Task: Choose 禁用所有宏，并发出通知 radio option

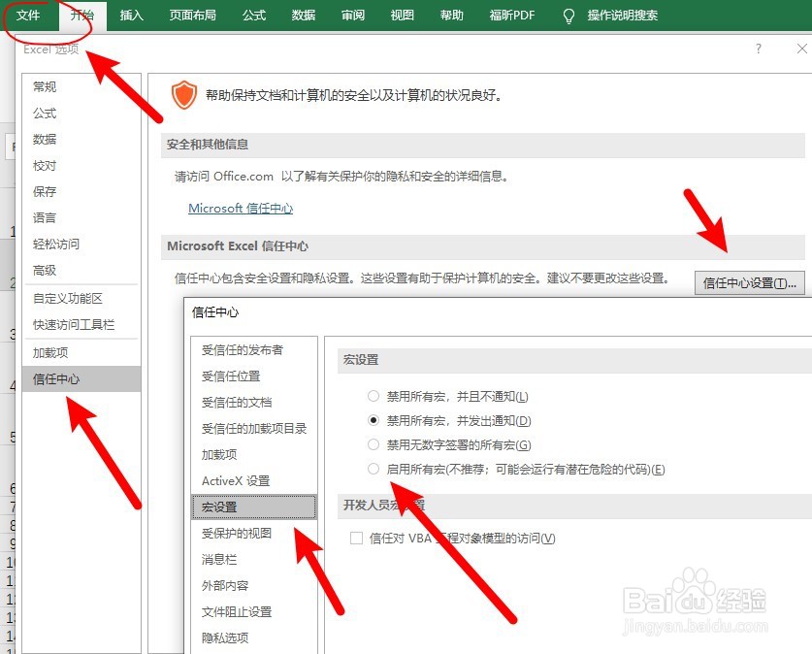Action: [374, 420]
